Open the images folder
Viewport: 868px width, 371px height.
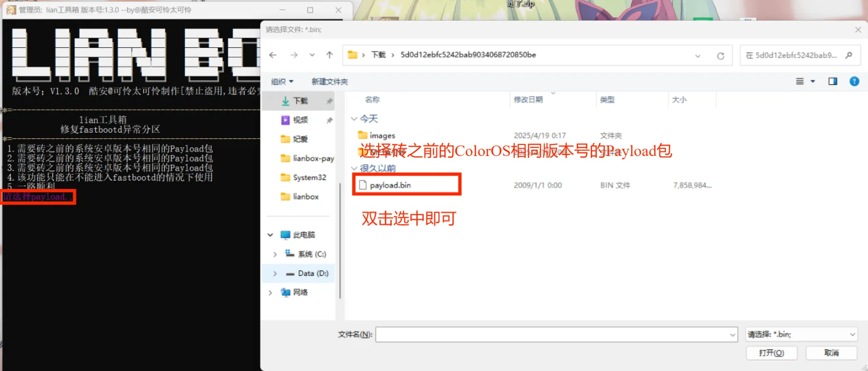[x=382, y=135]
